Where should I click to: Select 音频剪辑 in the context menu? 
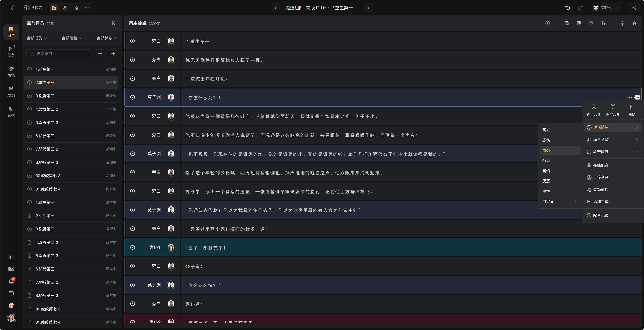pyautogui.click(x=612, y=190)
